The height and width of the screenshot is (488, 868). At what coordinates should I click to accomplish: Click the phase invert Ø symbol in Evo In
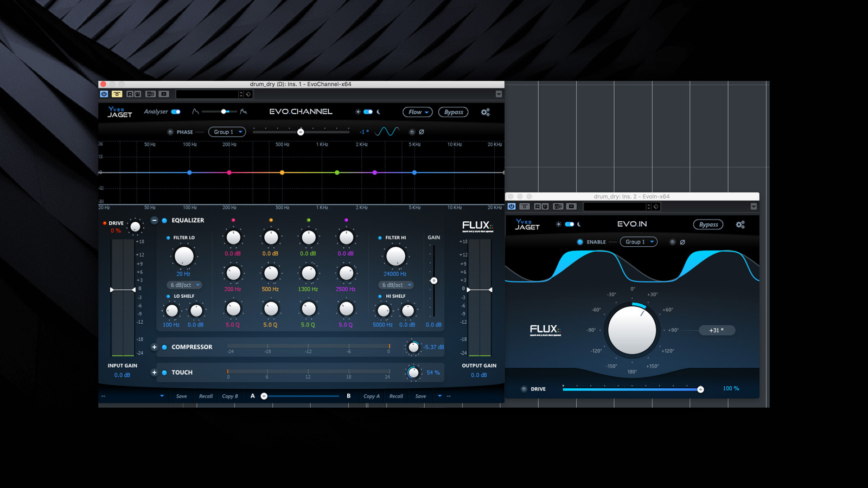tap(682, 242)
